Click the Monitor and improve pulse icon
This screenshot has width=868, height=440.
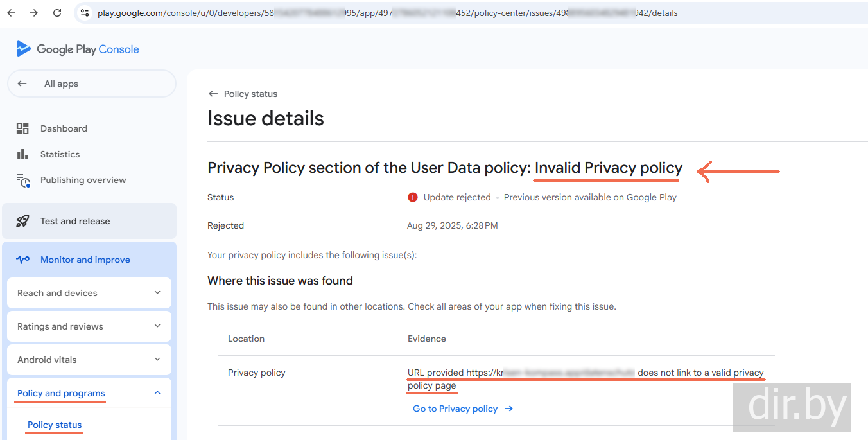point(23,260)
